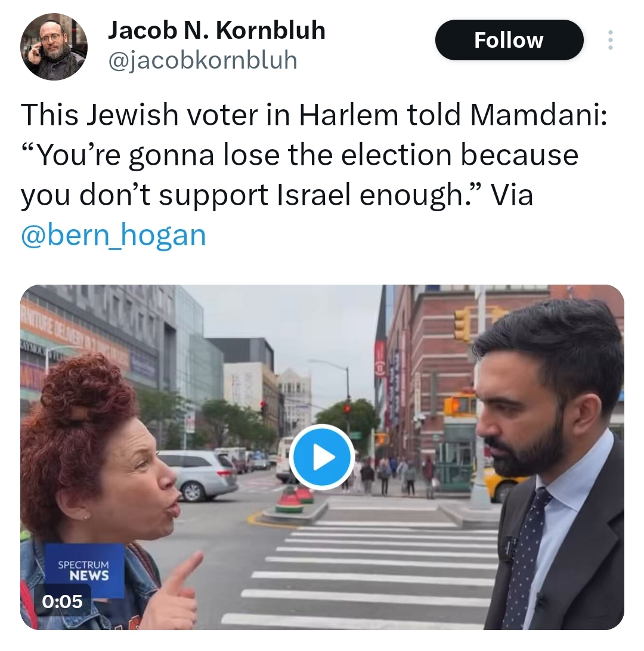The image size is (644, 651).
Task: Click the watermelon-painted barriers in video
Action: click(295, 499)
